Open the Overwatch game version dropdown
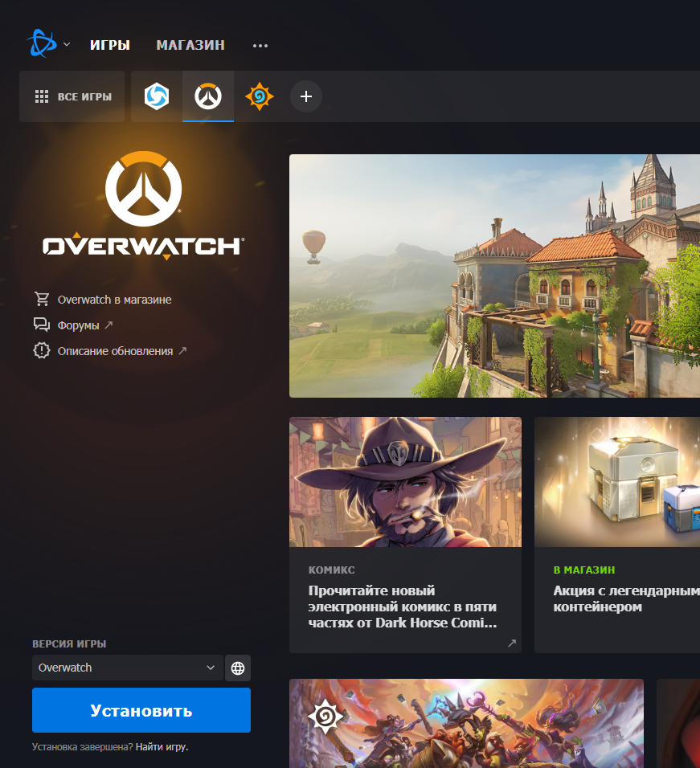700x768 pixels. (x=127, y=668)
